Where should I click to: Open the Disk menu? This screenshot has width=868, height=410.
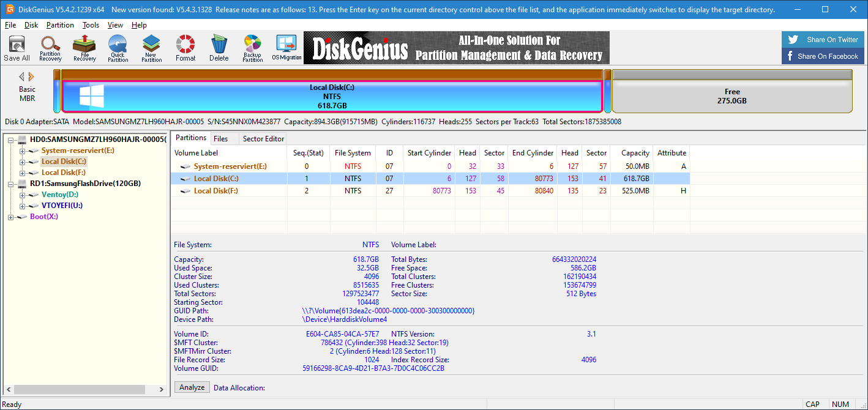coord(31,25)
